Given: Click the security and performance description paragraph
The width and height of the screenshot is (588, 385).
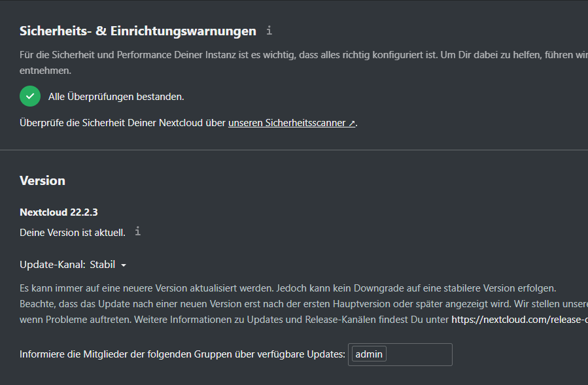Looking at the screenshot, I should 303,63.
